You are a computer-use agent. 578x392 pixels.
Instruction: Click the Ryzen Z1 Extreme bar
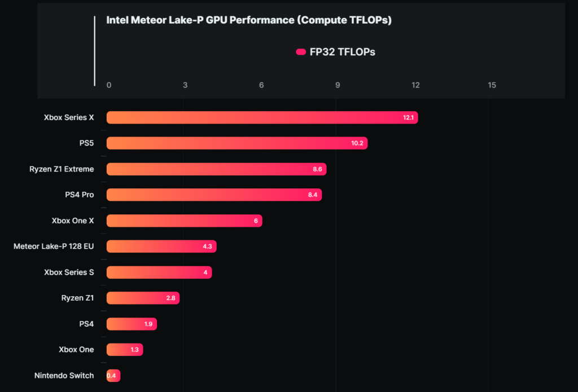(216, 169)
